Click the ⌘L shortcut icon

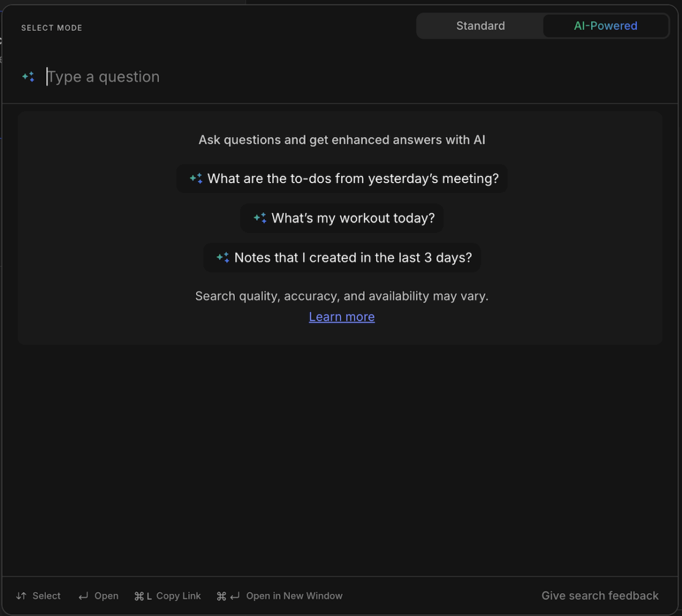(x=143, y=596)
